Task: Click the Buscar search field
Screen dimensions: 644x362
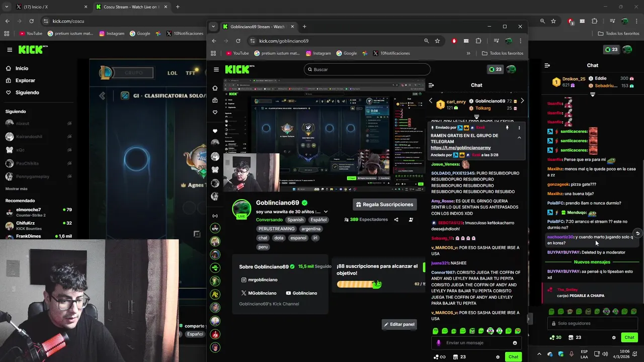Action: [x=367, y=69]
